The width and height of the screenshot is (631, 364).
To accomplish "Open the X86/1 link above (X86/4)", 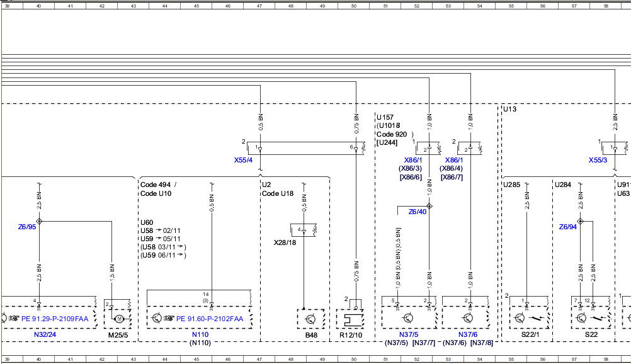I will click(454, 160).
